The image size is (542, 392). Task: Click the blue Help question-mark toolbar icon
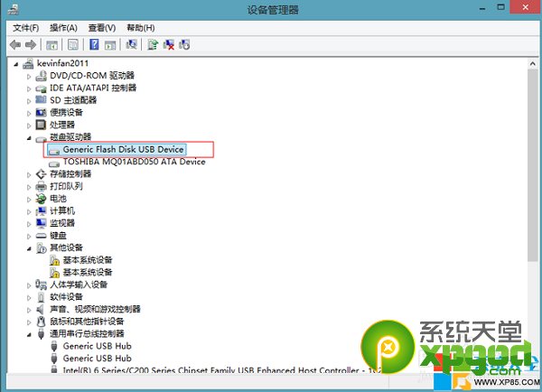[94, 44]
